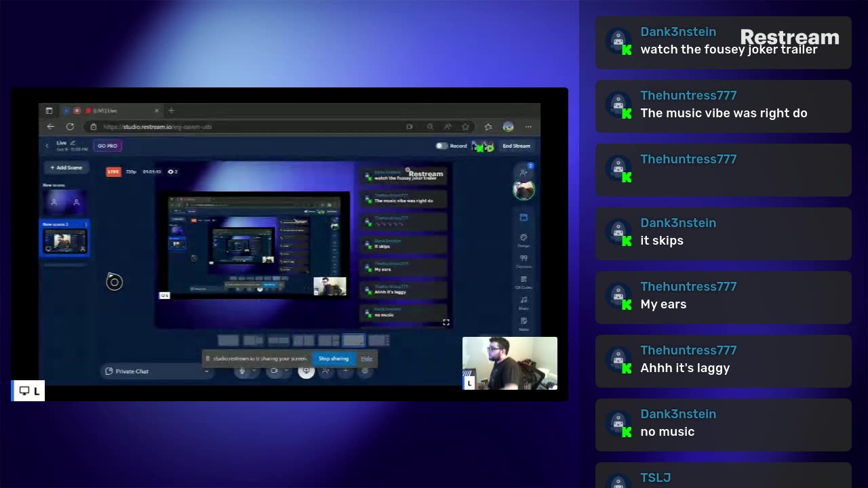This screenshot has height=488, width=868.
Task: Open browser settings and more menu
Action: coord(528,127)
